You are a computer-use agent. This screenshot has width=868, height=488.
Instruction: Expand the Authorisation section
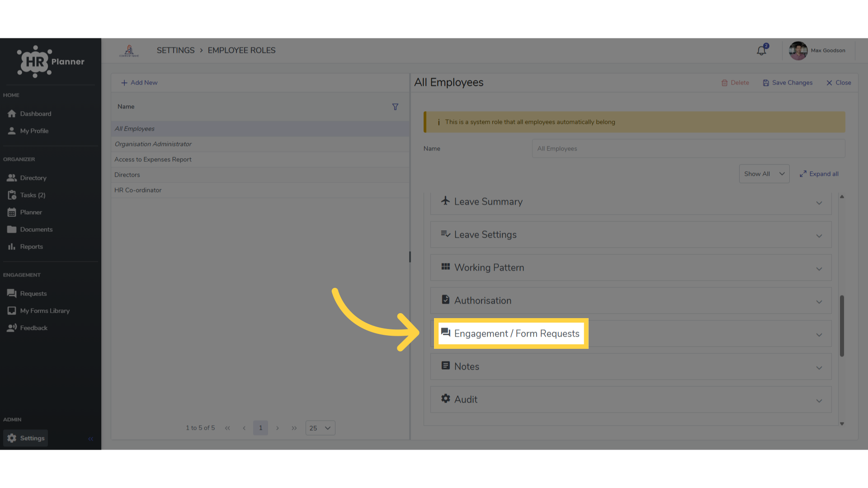coord(631,300)
